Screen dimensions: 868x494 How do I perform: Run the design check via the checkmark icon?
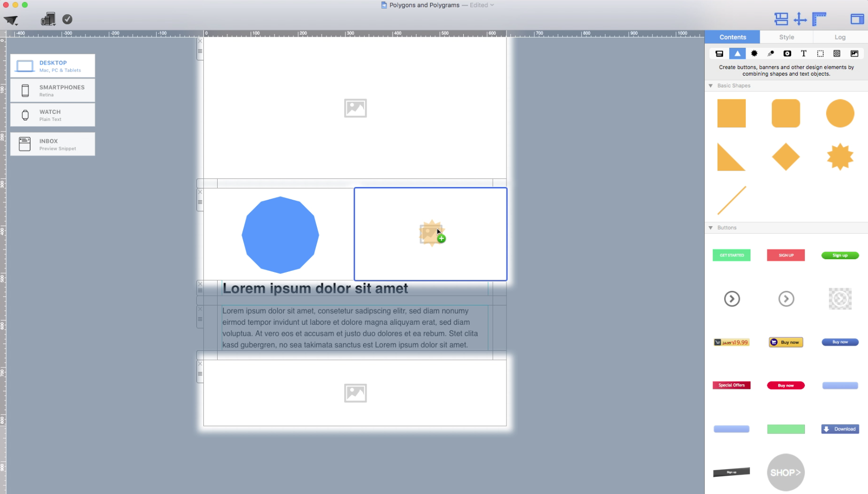point(67,19)
